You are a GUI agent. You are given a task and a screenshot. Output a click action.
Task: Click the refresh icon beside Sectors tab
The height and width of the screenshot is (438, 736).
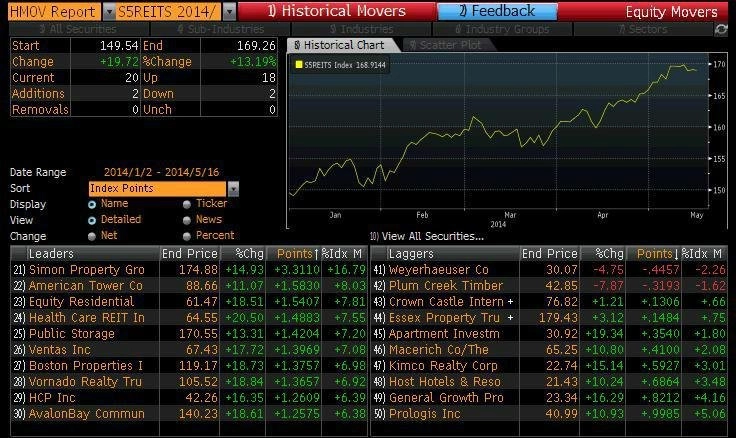point(721,30)
